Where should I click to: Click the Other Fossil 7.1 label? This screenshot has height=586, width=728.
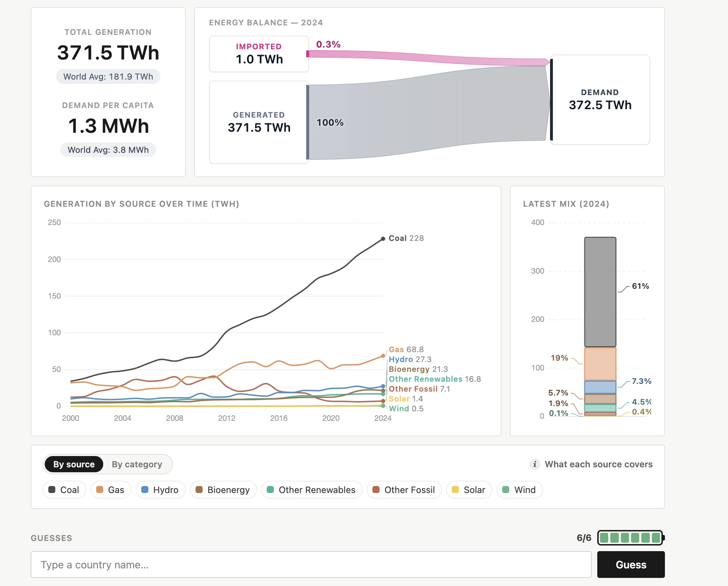click(x=419, y=389)
